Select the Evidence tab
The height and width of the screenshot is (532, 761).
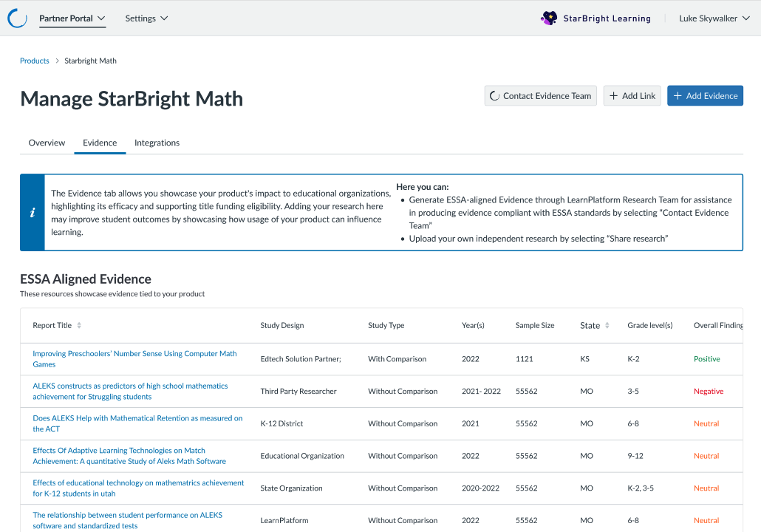[x=100, y=143]
